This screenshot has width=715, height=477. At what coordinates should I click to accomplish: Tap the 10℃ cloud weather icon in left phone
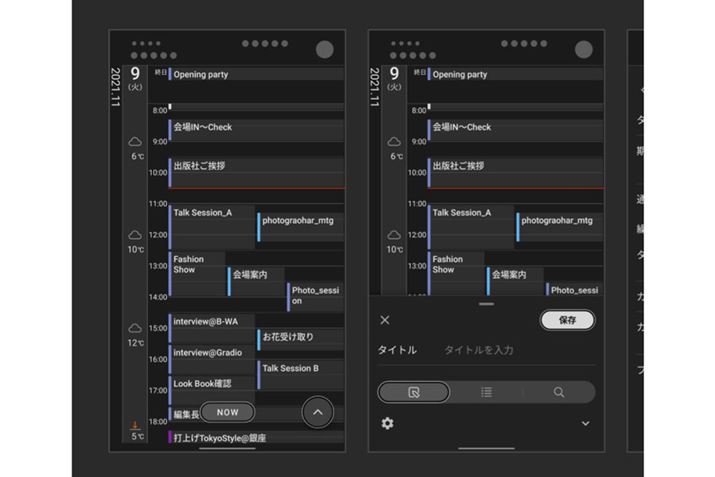135,235
